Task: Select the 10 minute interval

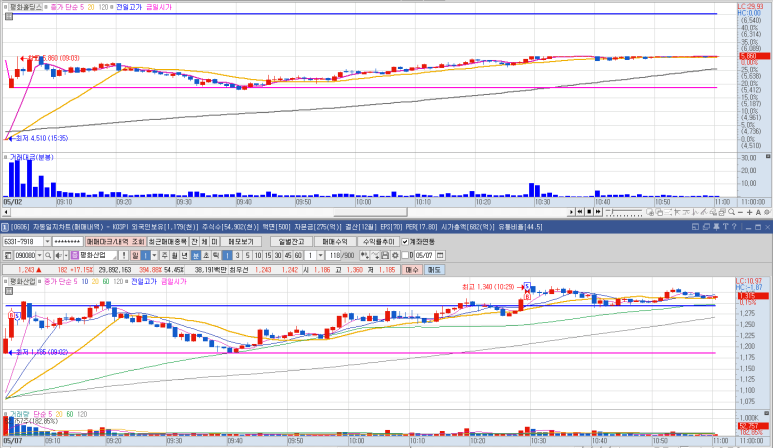Action: tap(258, 255)
